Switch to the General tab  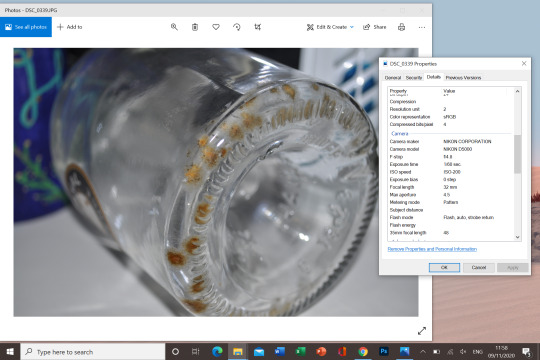coord(393,78)
